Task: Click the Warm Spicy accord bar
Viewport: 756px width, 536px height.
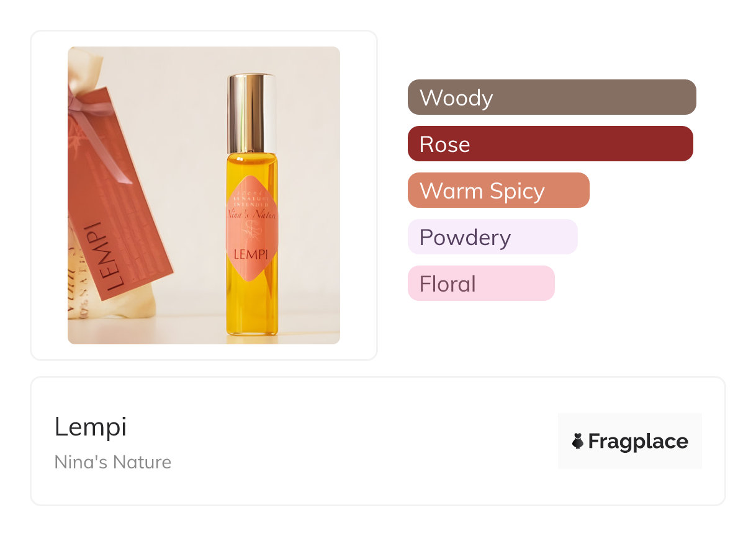Action: (x=498, y=190)
